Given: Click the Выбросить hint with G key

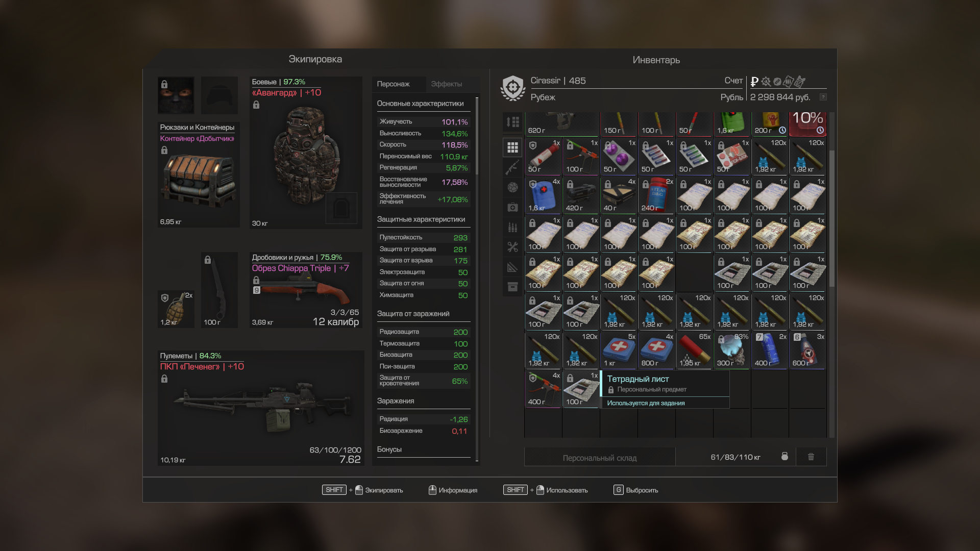Looking at the screenshot, I should click(x=636, y=490).
